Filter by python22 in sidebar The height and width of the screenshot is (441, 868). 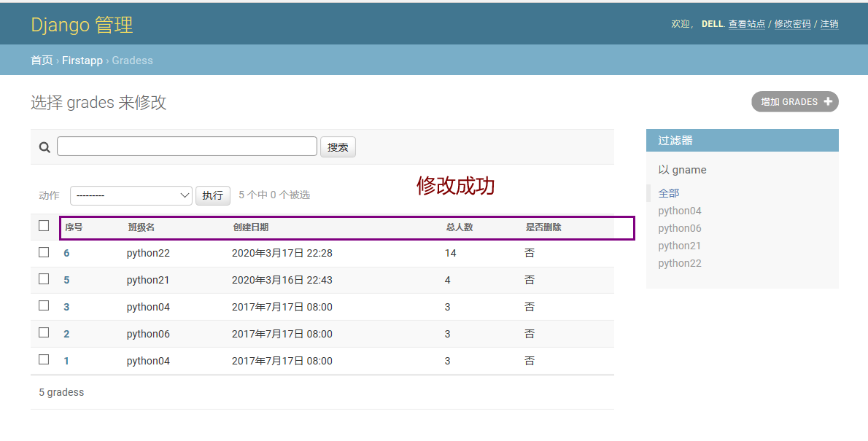click(680, 263)
